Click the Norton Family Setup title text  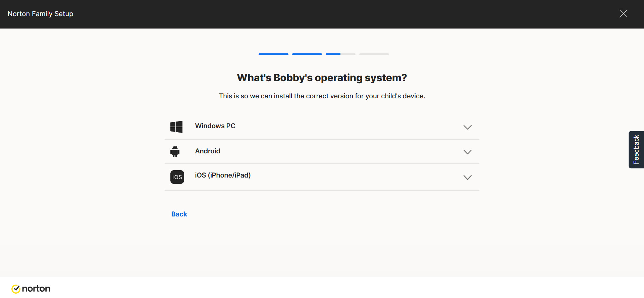tap(41, 14)
